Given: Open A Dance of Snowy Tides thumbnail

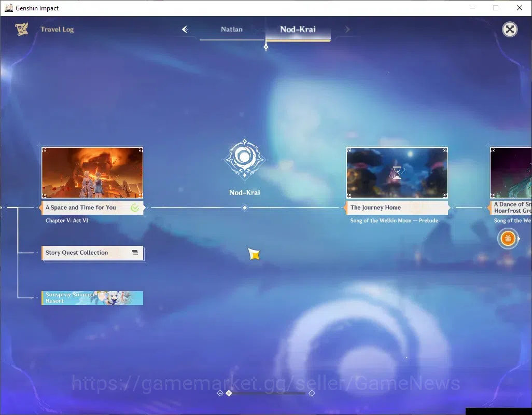Looking at the screenshot, I should click(511, 172).
